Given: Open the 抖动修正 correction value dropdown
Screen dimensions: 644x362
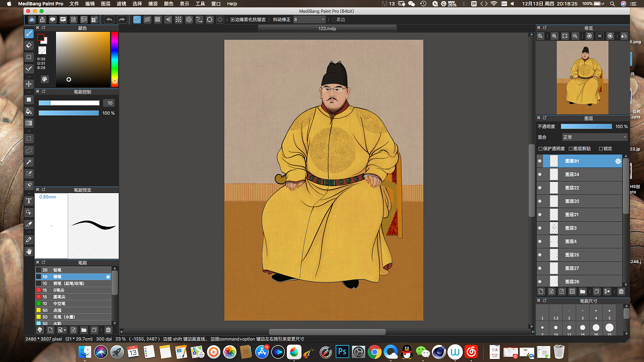Looking at the screenshot, I should coord(309,20).
